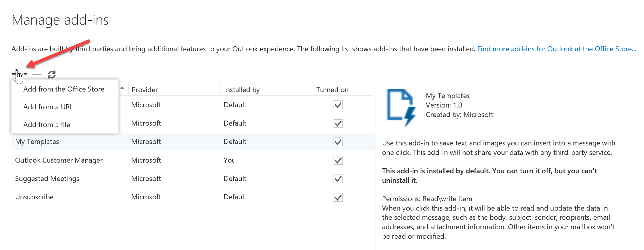
Task: Click the refresh add-ins icon
Action: pyautogui.click(x=52, y=74)
